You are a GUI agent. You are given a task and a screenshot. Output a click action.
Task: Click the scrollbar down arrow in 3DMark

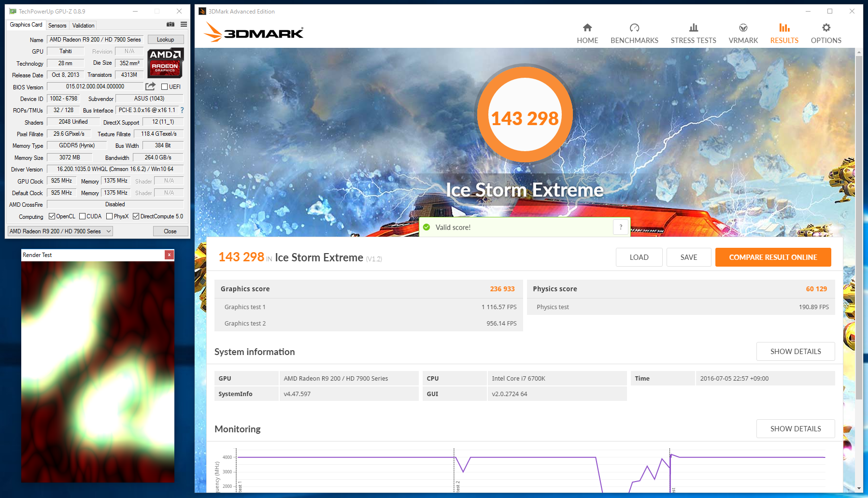coord(859,488)
